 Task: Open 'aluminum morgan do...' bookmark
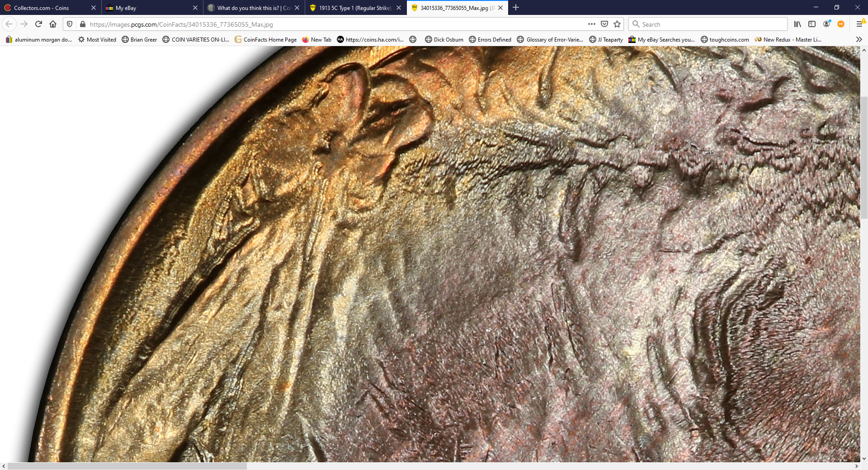pos(39,39)
